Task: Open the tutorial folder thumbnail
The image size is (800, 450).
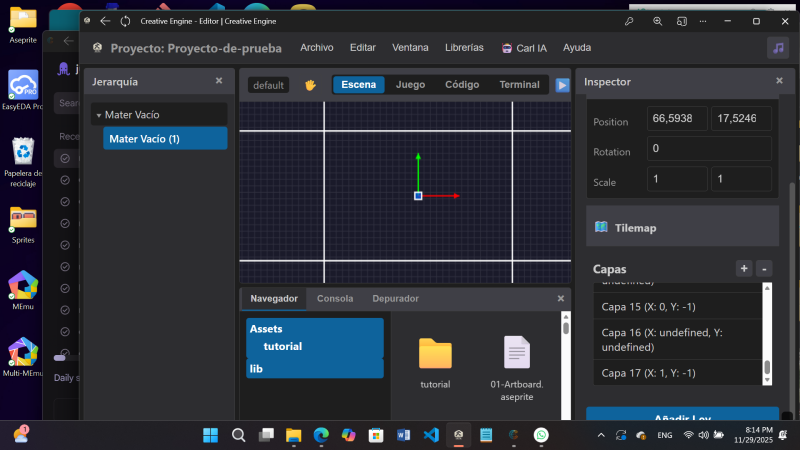Action: [435, 354]
